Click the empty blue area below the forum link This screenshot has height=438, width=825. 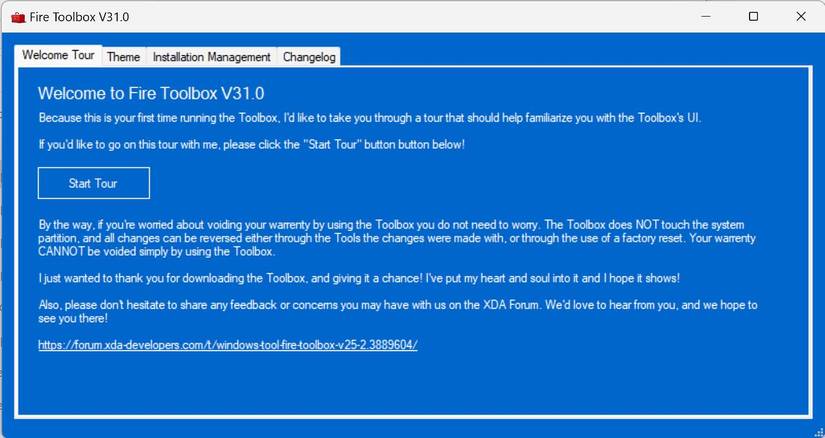[413, 384]
